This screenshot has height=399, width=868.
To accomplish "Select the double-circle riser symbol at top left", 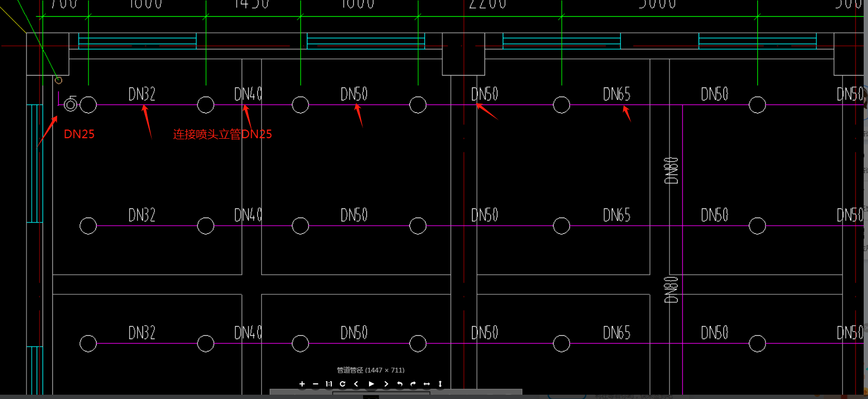I will click(x=71, y=105).
